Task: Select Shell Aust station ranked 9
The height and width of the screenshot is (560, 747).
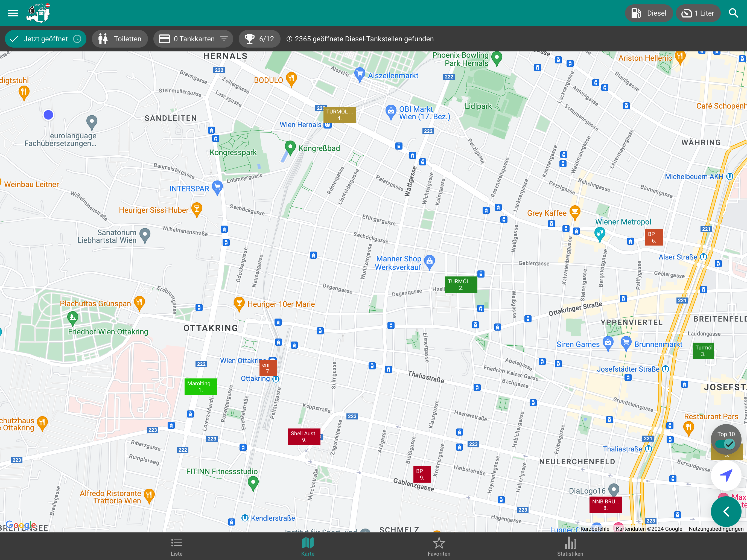Action: tap(304, 436)
